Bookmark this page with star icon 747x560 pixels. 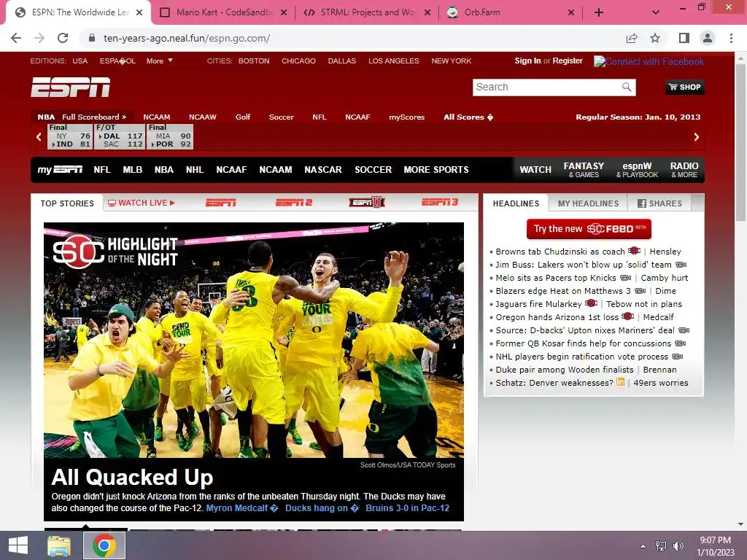click(655, 38)
